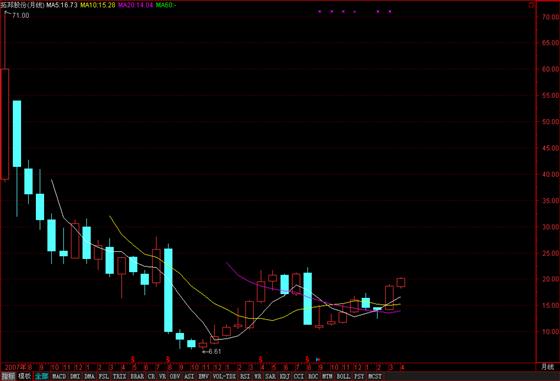560x381 pixels.
Task: Select the BOLL indicator tab
Action: 343,376
